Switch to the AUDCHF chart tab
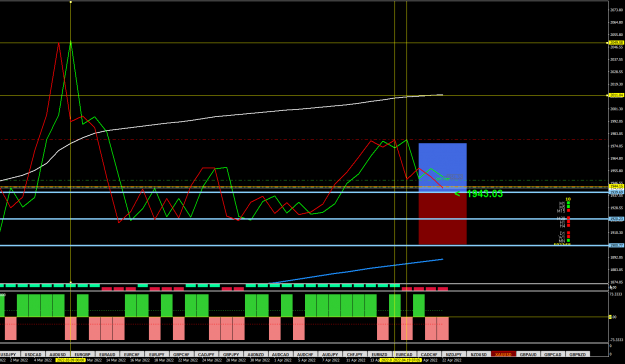Viewport: 625px width, 364px height. tap(305, 354)
